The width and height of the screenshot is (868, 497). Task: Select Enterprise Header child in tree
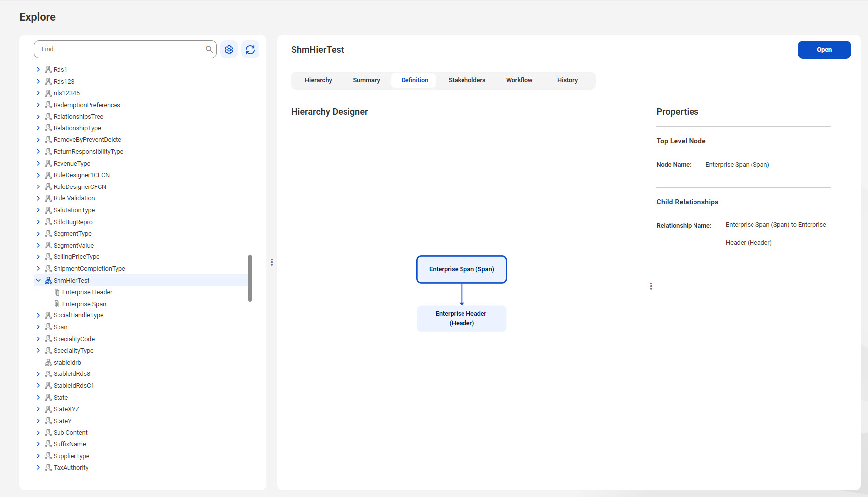point(87,292)
